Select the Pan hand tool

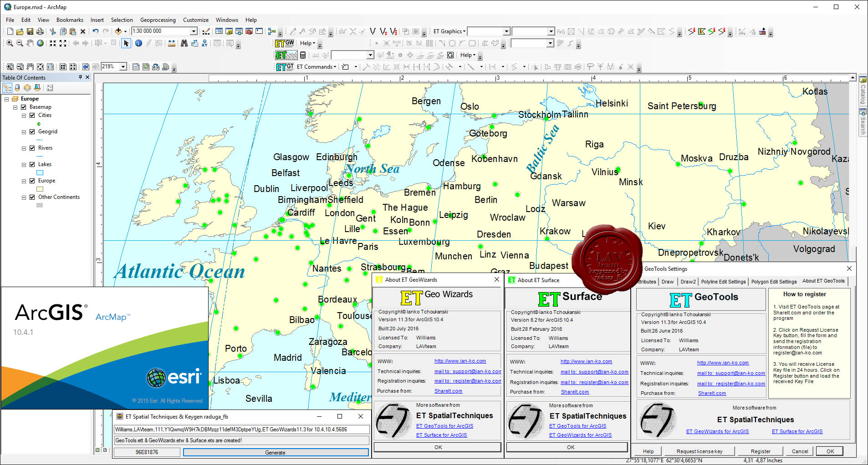30,43
